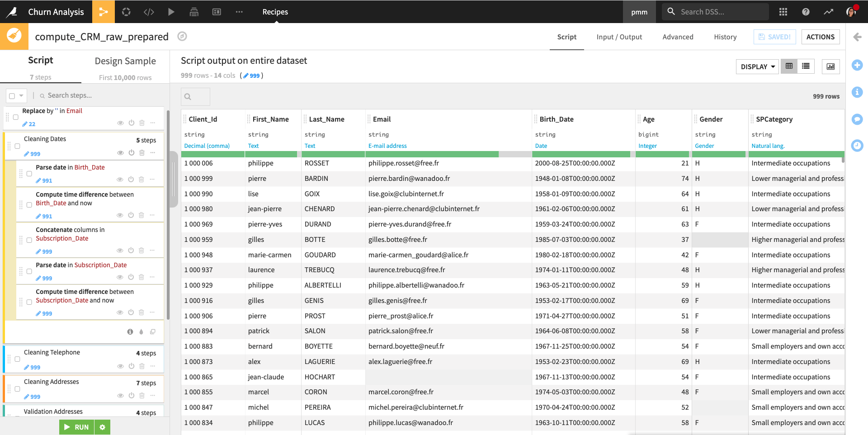Open code notebooks via the </> icon
The width and height of the screenshot is (868, 435).
click(149, 12)
